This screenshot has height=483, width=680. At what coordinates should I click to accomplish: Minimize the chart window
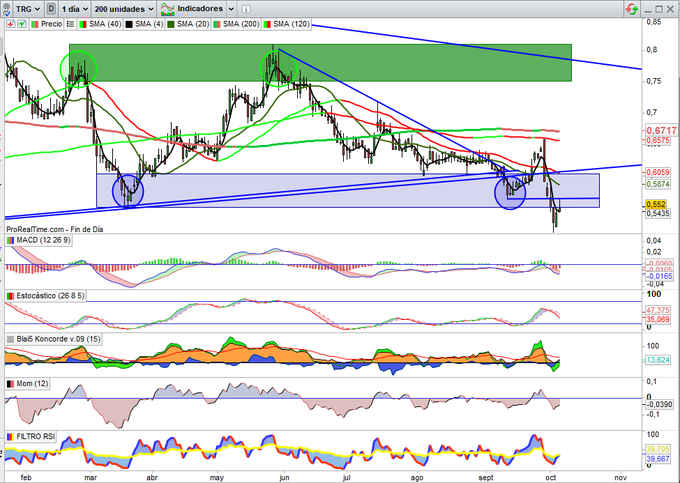tap(648, 10)
